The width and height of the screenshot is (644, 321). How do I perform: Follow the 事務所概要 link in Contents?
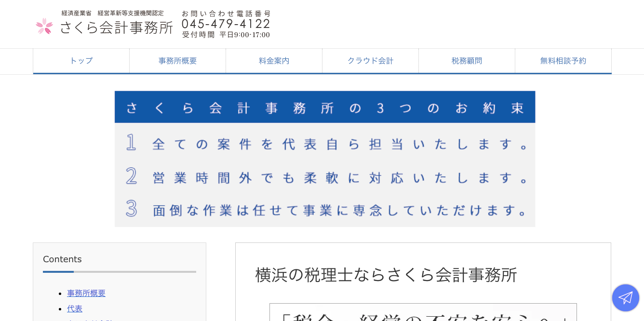(86, 293)
